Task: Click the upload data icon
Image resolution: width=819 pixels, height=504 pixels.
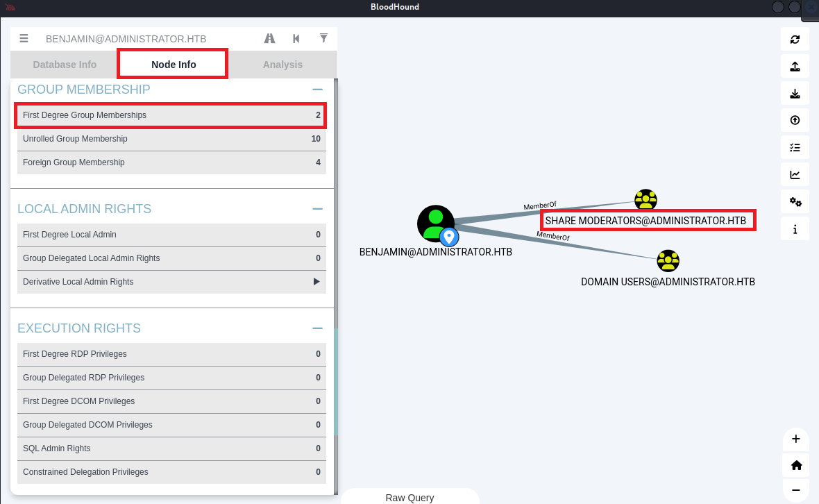Action: (795, 121)
